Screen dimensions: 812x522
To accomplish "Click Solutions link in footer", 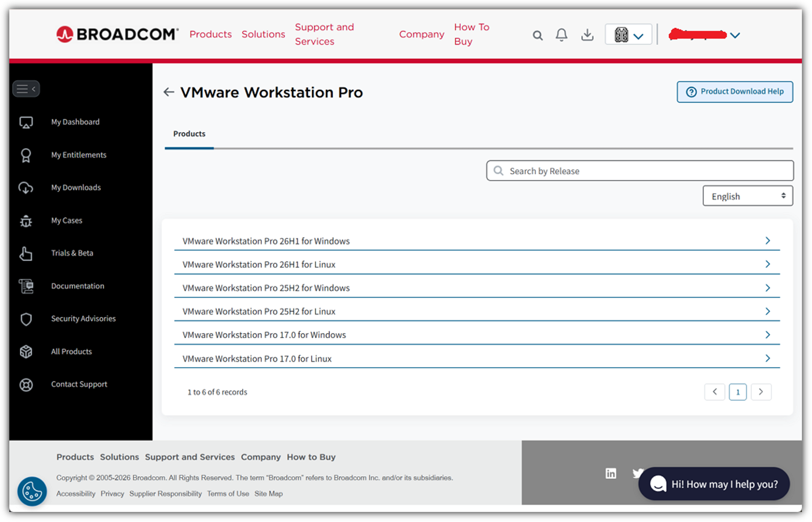I will tap(119, 457).
